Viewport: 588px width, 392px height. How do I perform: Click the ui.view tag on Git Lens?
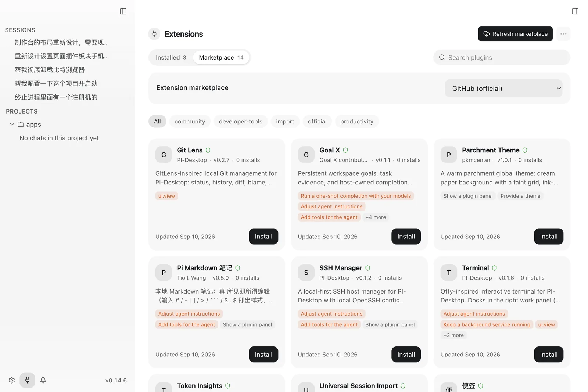166,196
